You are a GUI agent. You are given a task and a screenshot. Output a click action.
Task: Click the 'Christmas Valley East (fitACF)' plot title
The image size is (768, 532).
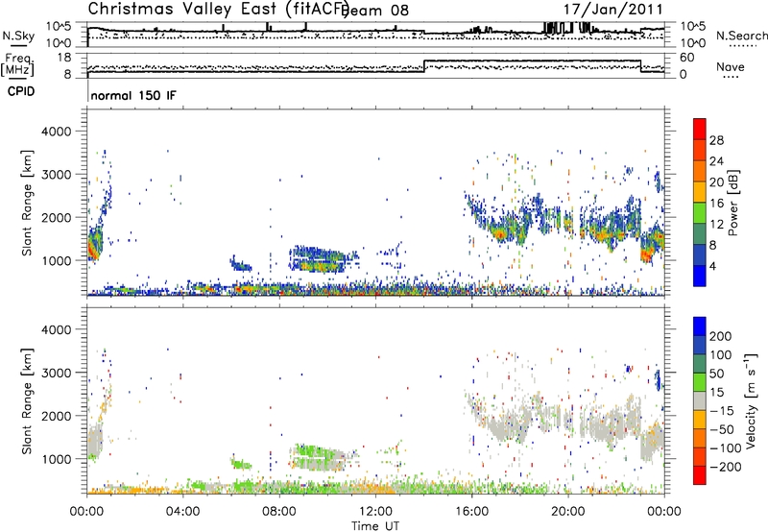218,9
